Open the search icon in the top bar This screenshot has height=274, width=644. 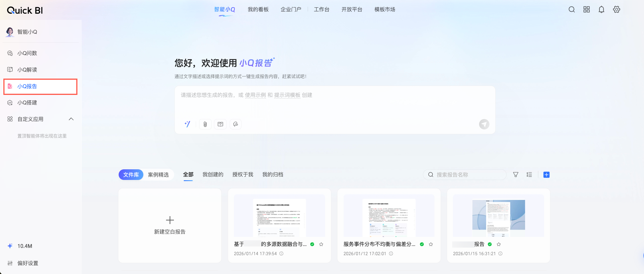coord(572,10)
